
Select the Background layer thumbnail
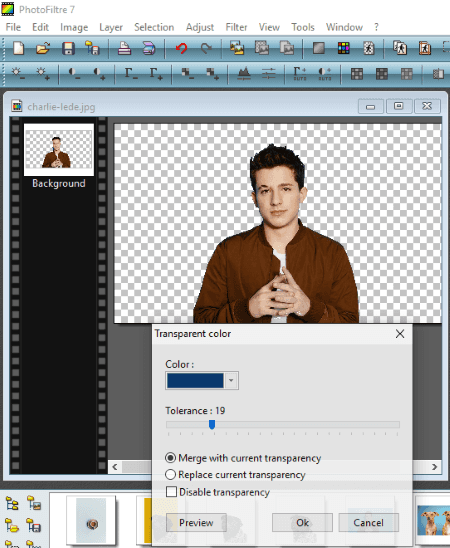pos(59,150)
